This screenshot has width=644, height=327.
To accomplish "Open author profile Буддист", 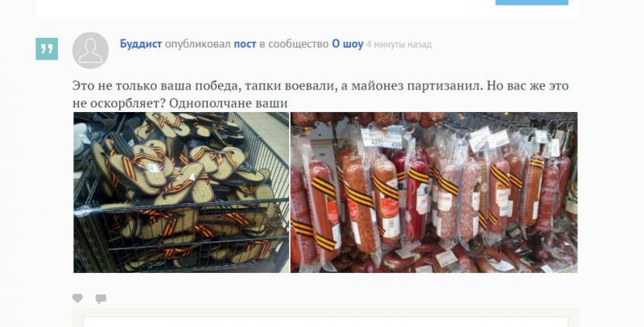I will click(x=141, y=44).
